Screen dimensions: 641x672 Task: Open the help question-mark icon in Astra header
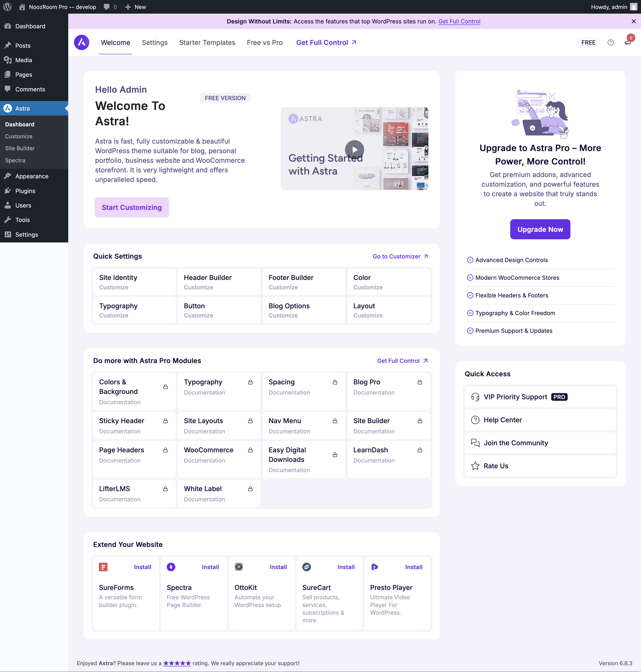point(611,42)
